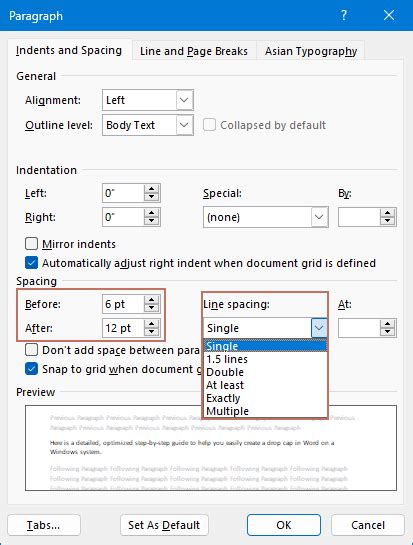This screenshot has width=413, height=545.
Task: Uncheck Automatically adjust right indent option
Action: pyautogui.click(x=31, y=263)
